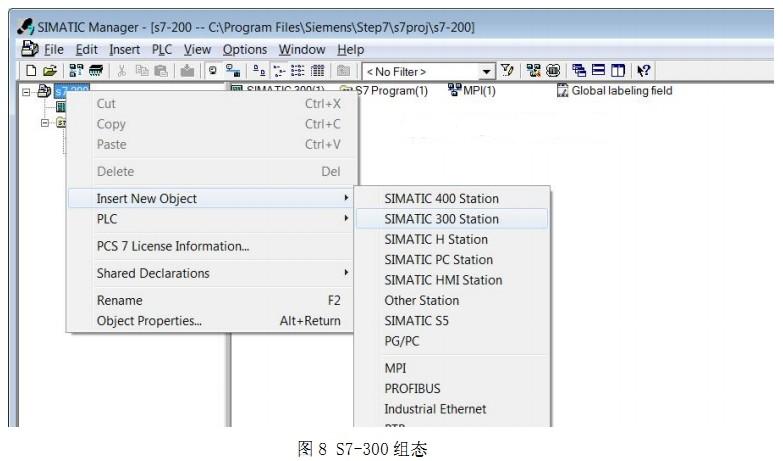Choose PG/PC in submenu
Screen dimensions: 783x461
[x=452, y=341]
